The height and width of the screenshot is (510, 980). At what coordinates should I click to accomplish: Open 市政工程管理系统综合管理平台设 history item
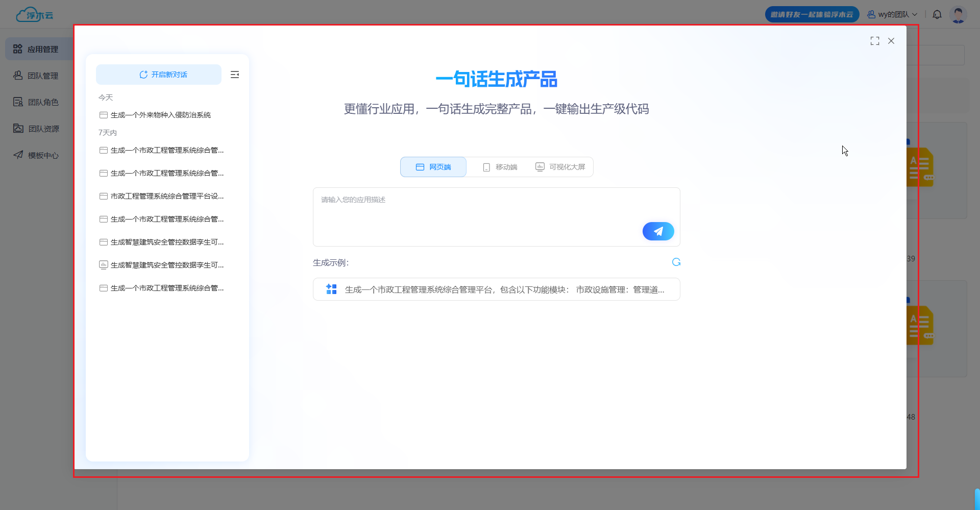[x=167, y=196]
